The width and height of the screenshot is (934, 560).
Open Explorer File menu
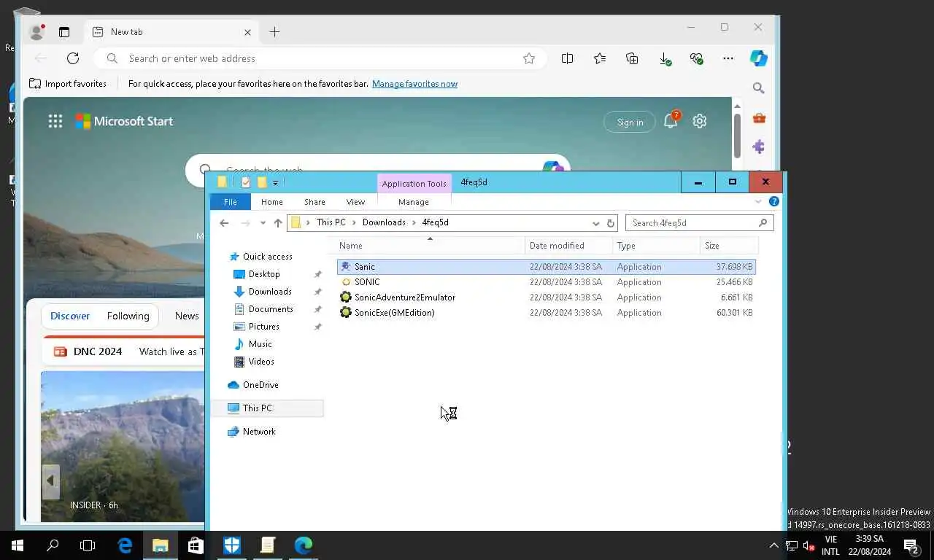point(231,202)
